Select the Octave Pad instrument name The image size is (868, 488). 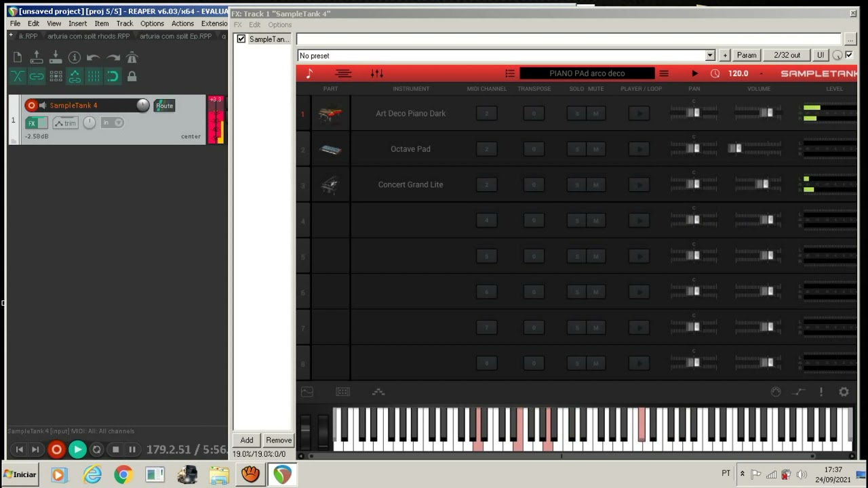point(410,149)
